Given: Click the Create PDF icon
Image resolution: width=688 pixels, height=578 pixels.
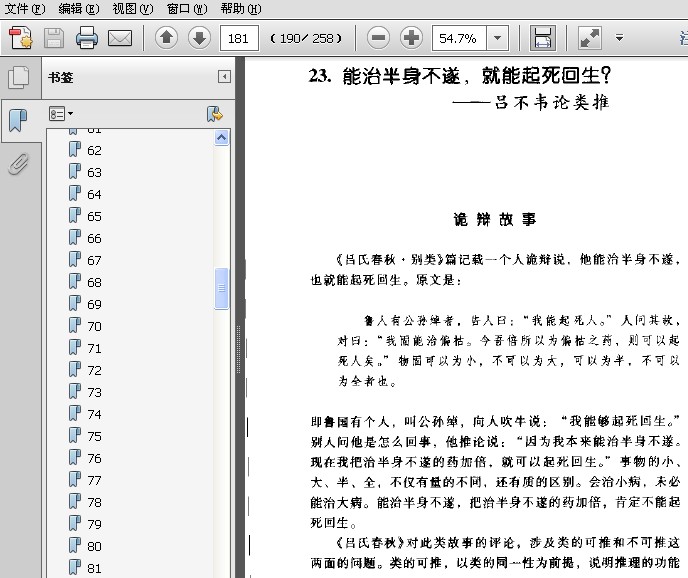Looking at the screenshot, I should point(21,39).
